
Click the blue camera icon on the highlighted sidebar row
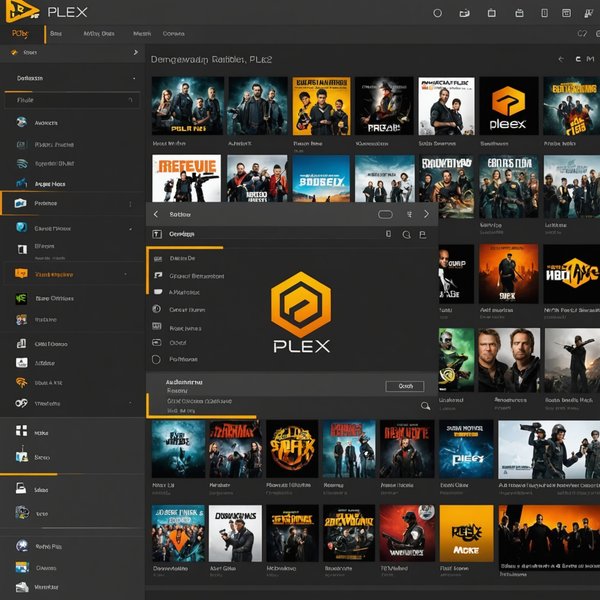pos(21,203)
